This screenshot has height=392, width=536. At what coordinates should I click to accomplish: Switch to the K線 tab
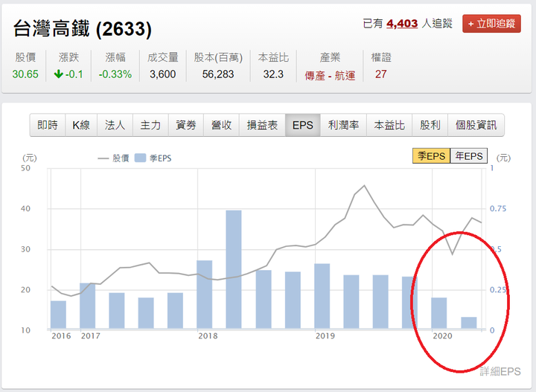pyautogui.click(x=81, y=125)
